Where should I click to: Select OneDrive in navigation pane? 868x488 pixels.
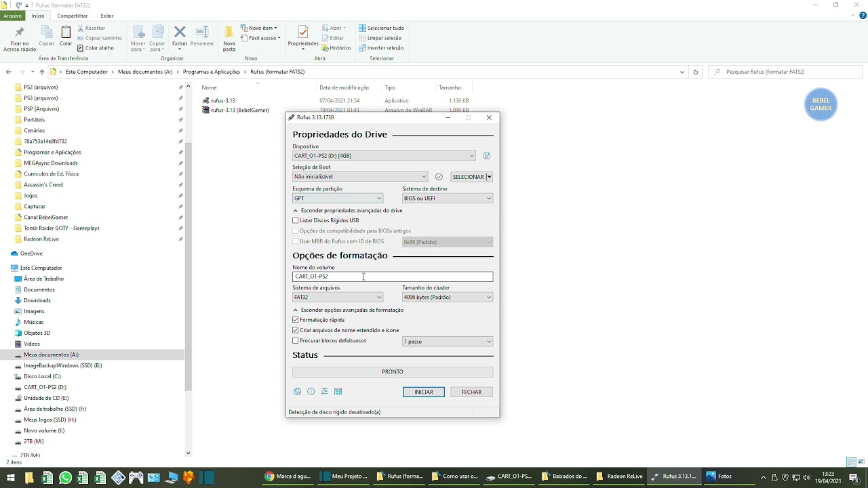click(x=31, y=253)
